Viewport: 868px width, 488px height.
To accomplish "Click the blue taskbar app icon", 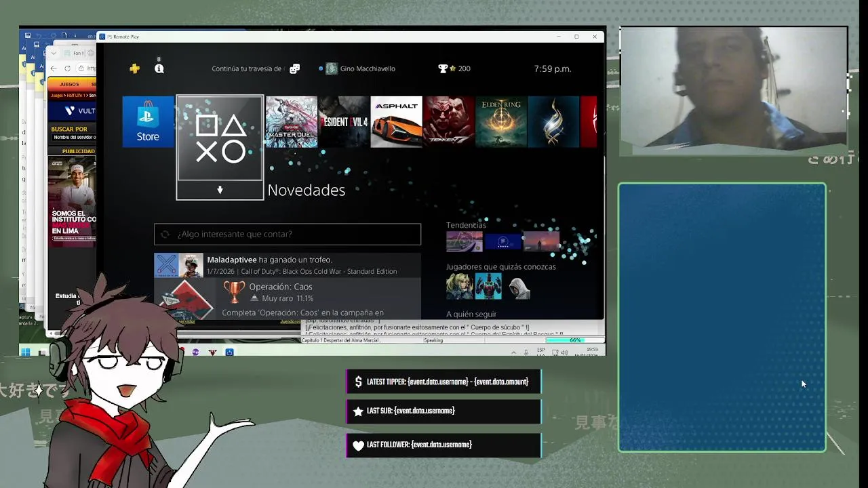I will [x=229, y=352].
